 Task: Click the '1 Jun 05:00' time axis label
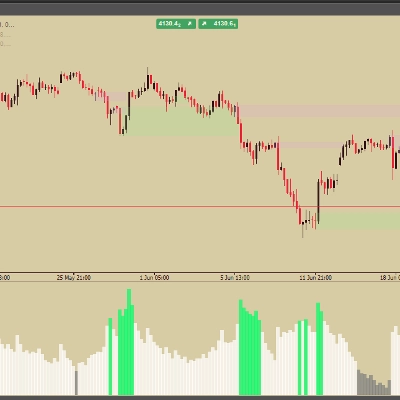coord(154,278)
